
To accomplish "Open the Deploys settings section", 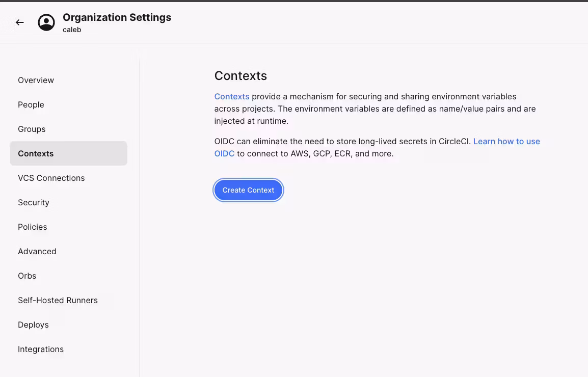I will click(33, 325).
